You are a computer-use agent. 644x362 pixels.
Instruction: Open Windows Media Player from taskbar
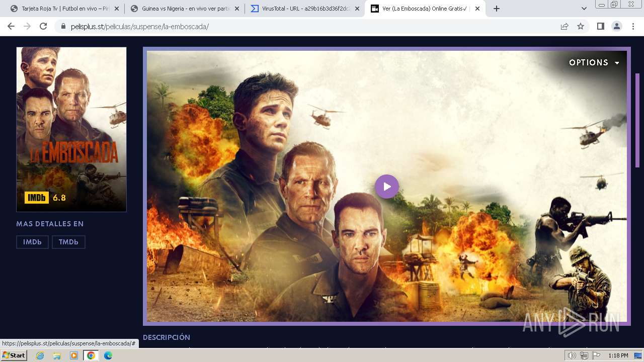coord(74,355)
